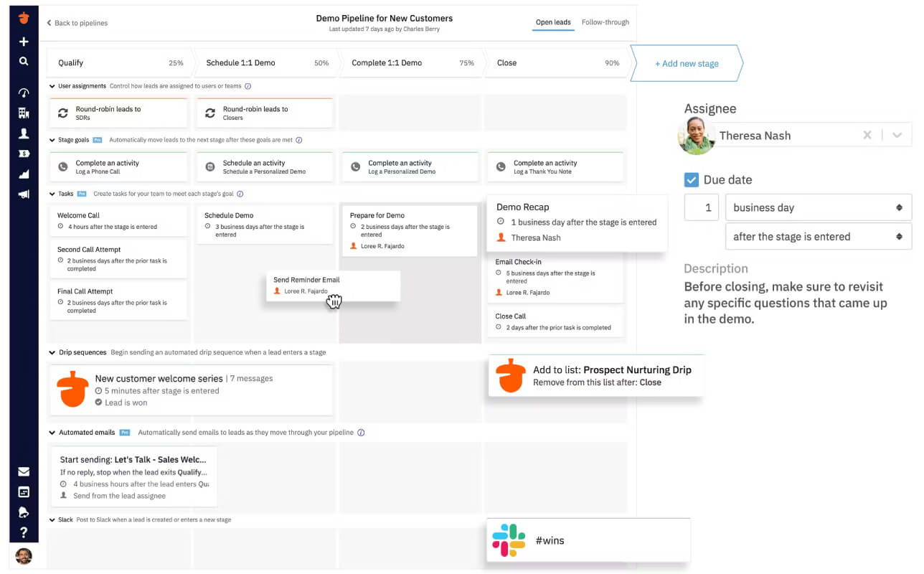Open search via the magnifier sidebar icon
Image resolution: width=924 pixels, height=574 pixels.
point(24,62)
